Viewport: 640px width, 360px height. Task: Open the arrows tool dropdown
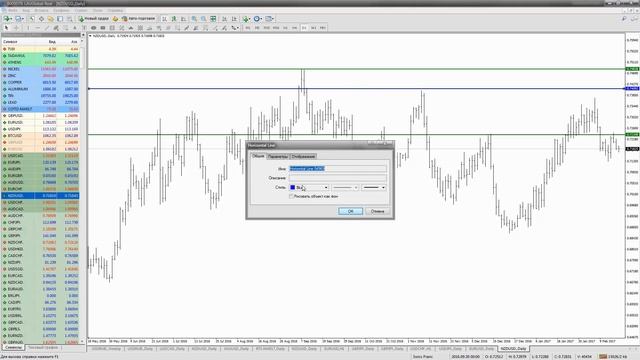[235, 28]
